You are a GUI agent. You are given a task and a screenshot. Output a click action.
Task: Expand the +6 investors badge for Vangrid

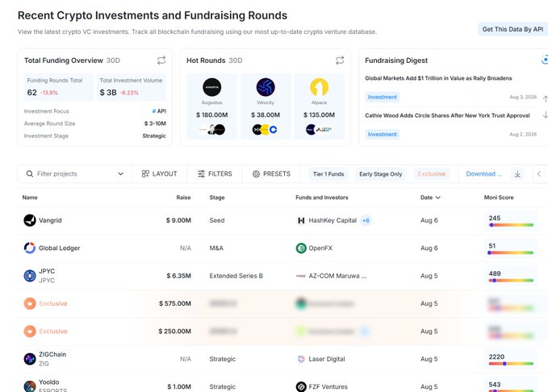[366, 220]
